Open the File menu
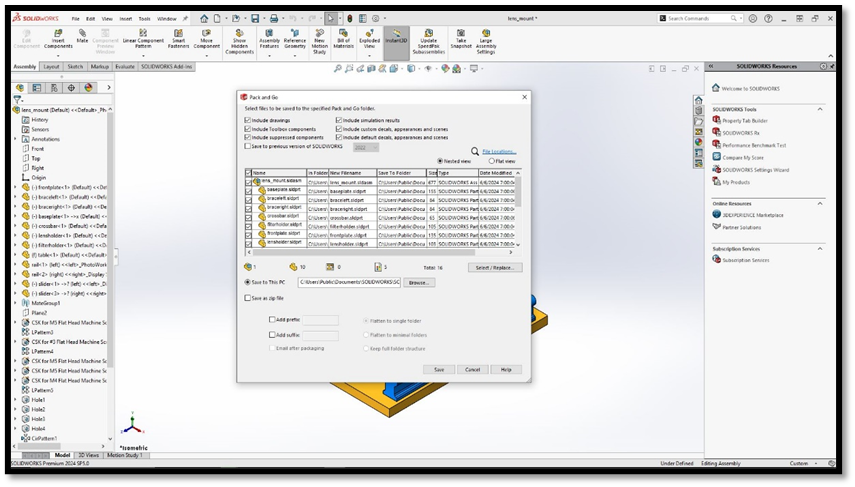The image size is (855, 487). (x=75, y=19)
